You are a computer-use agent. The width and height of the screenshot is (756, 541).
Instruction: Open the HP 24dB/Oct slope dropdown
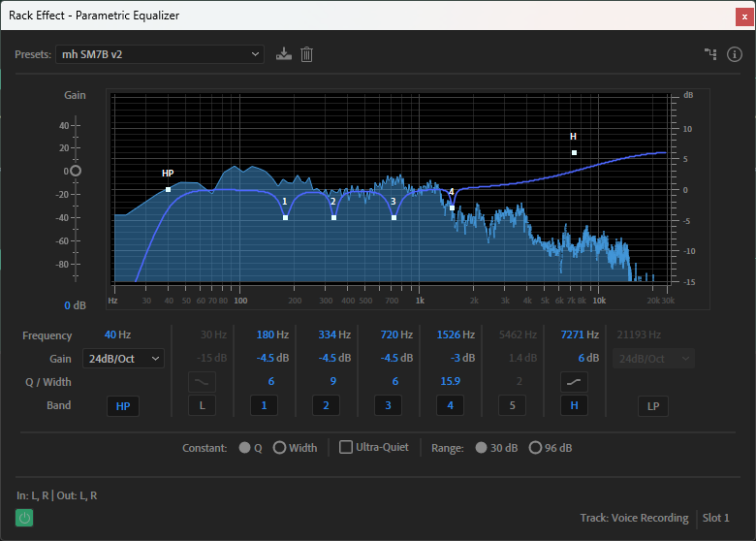(x=122, y=359)
